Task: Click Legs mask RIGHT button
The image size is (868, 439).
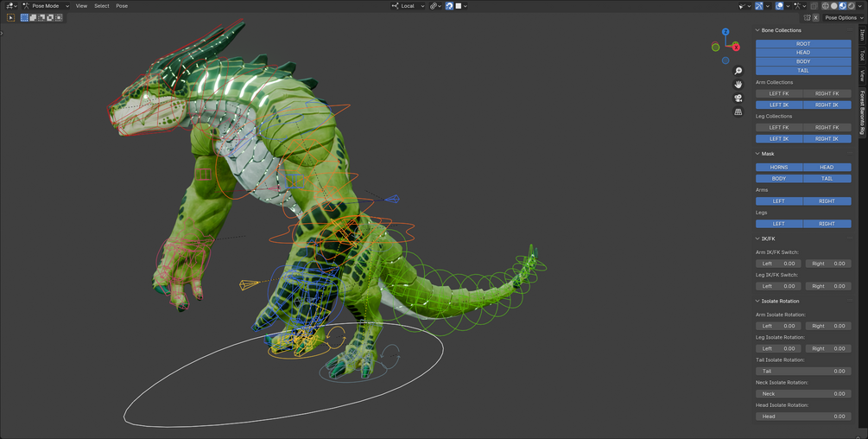Action: (827, 224)
